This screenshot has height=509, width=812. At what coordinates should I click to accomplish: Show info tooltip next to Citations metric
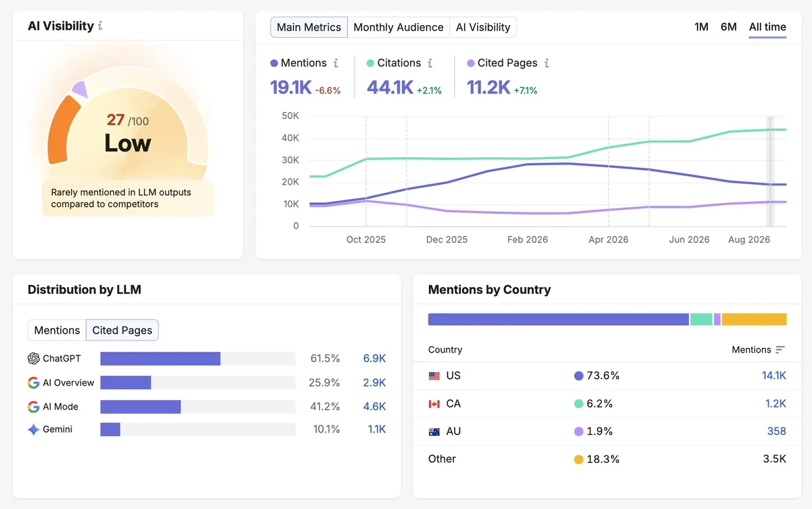click(430, 63)
